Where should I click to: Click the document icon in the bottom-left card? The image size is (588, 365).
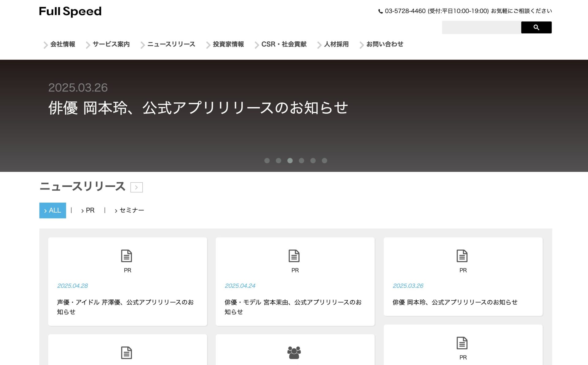coord(126,353)
